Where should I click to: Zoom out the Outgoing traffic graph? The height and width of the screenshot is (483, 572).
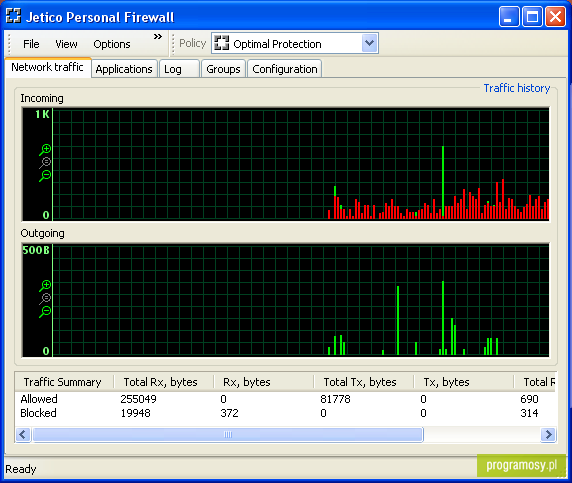pos(45,312)
